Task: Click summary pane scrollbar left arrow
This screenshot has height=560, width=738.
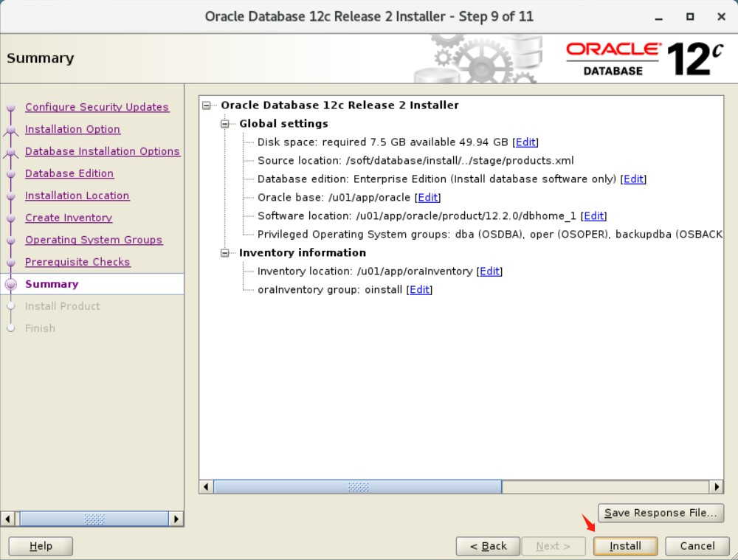Action: click(206, 487)
